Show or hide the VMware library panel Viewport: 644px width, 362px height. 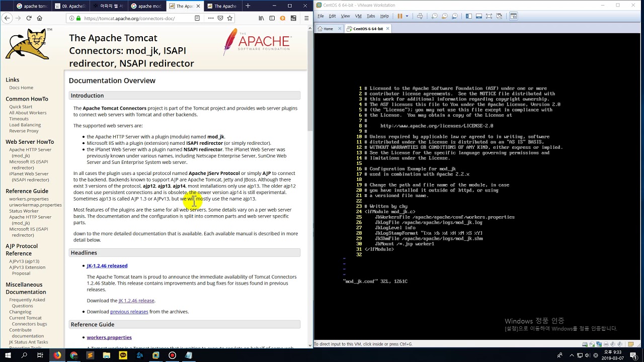[469, 16]
